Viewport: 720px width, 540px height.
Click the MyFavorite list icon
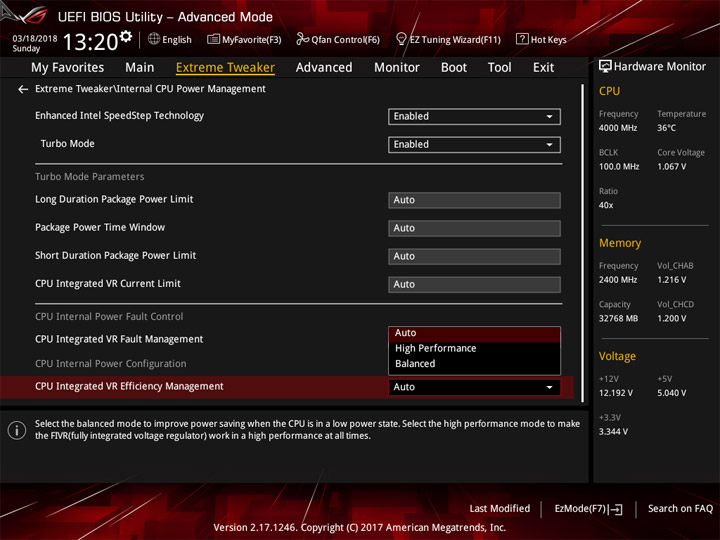tap(213, 39)
